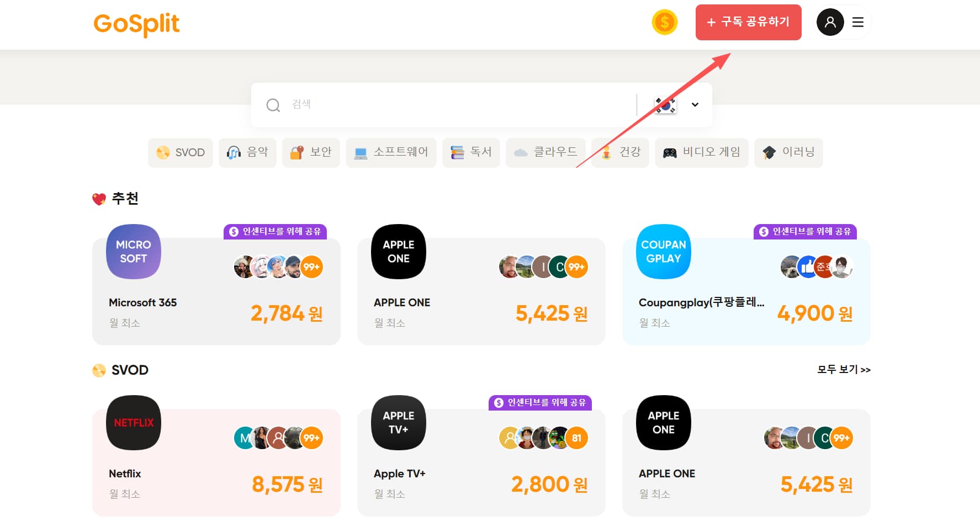Click the 81 member badge on Apple TV+
Screen dimensions: 980x527
point(576,438)
